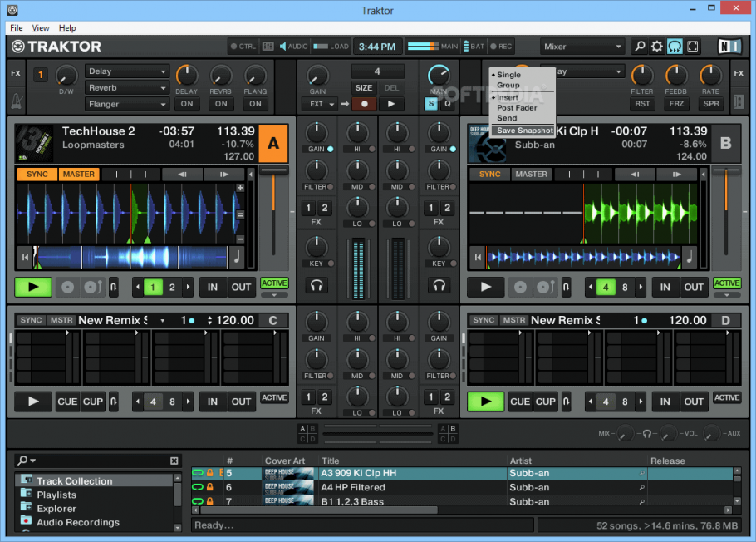The height and width of the screenshot is (542, 756).
Task: Expand the Reverb effect slot dropdown
Action: (126, 87)
